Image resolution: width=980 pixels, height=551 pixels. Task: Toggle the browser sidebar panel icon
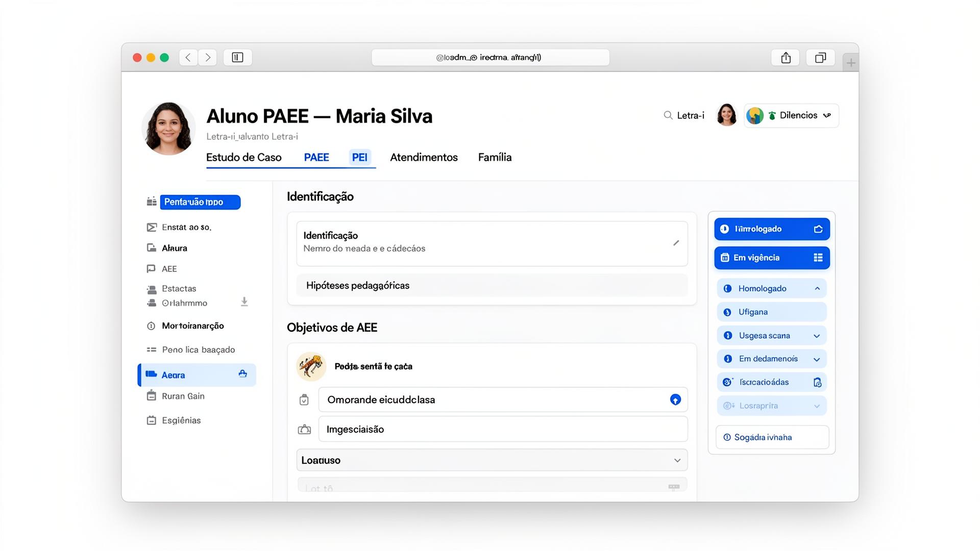[237, 58]
